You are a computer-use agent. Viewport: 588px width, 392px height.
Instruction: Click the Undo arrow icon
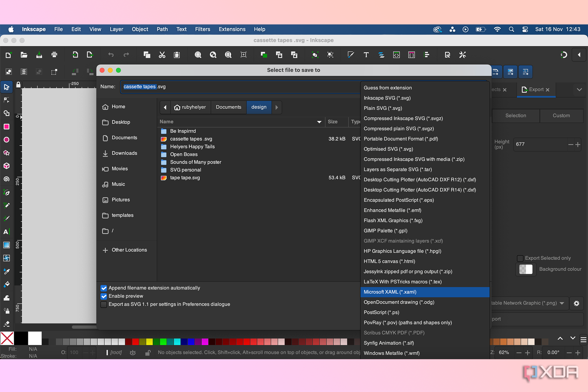point(111,55)
